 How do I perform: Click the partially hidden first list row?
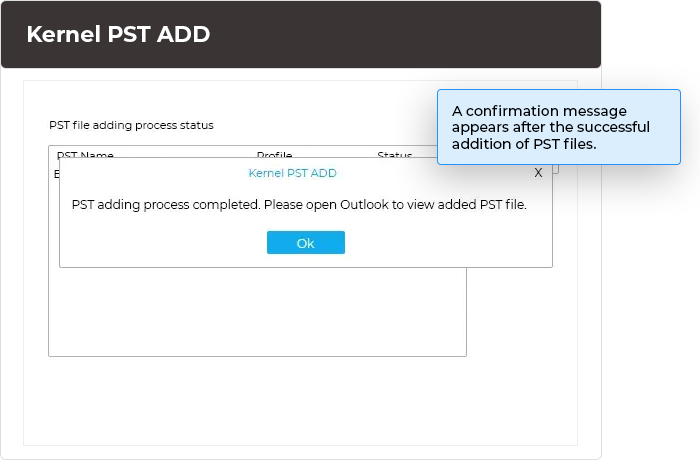tap(56, 174)
